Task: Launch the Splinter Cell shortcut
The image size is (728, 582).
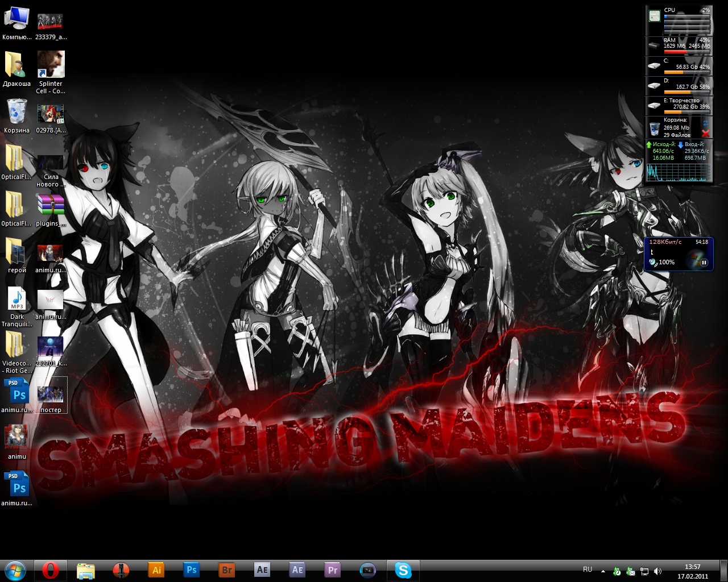Action: tap(51, 73)
